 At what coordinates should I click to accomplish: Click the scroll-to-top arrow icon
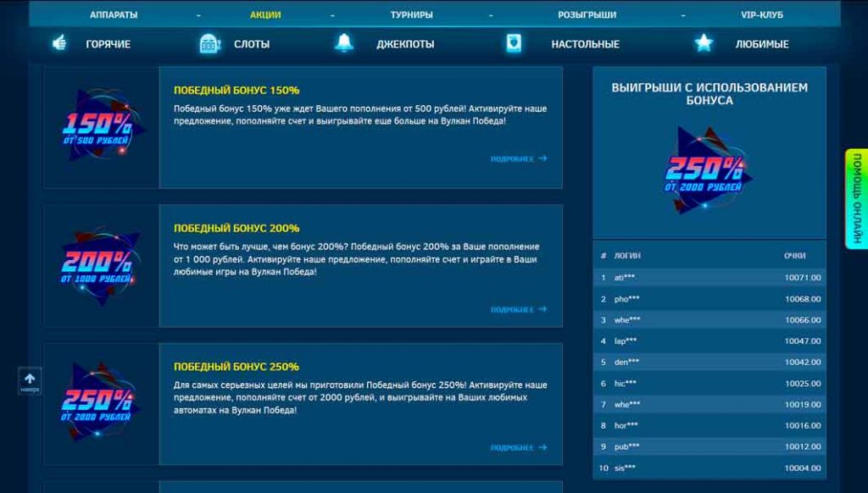tap(30, 379)
